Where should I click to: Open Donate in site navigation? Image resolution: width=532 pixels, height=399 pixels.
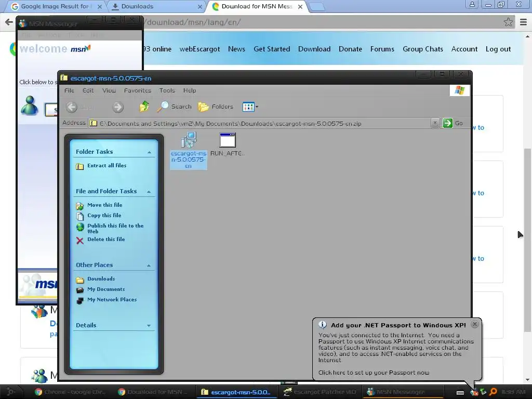(350, 49)
